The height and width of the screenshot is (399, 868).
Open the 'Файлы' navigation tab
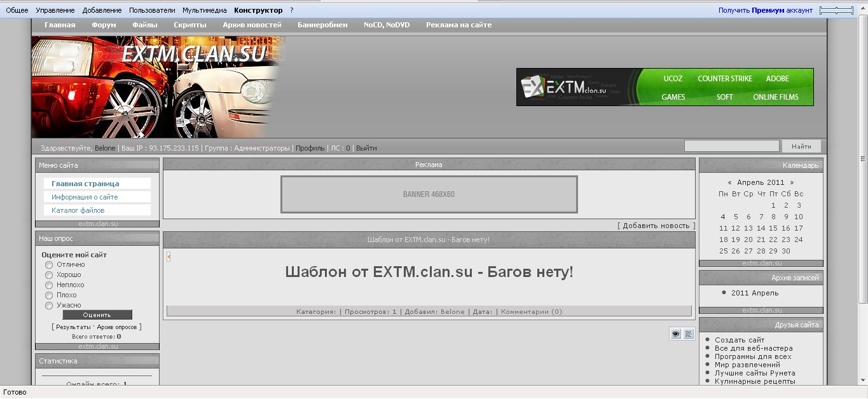145,25
